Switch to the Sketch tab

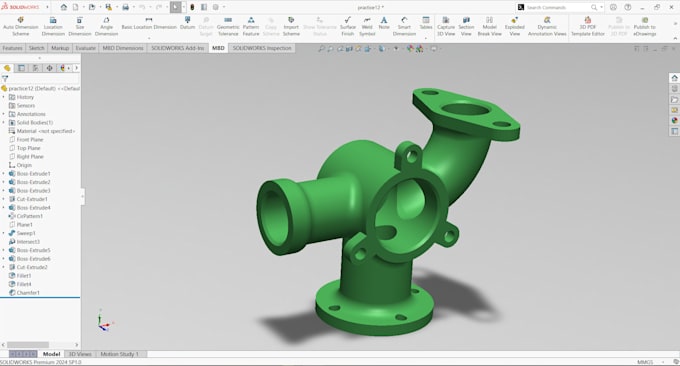coord(36,48)
